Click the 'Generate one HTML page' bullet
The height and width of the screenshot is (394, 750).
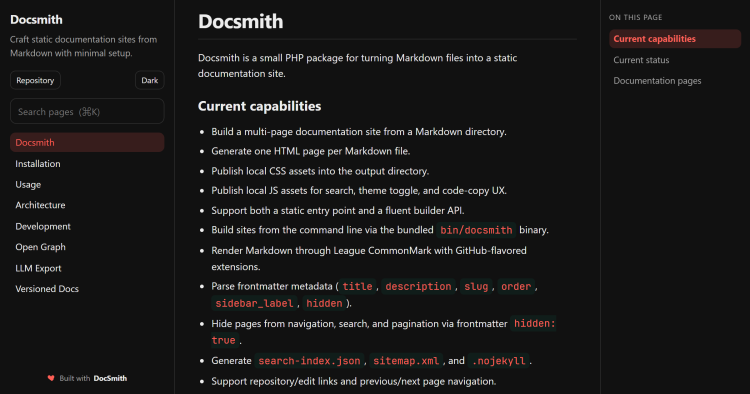pyautogui.click(x=311, y=151)
